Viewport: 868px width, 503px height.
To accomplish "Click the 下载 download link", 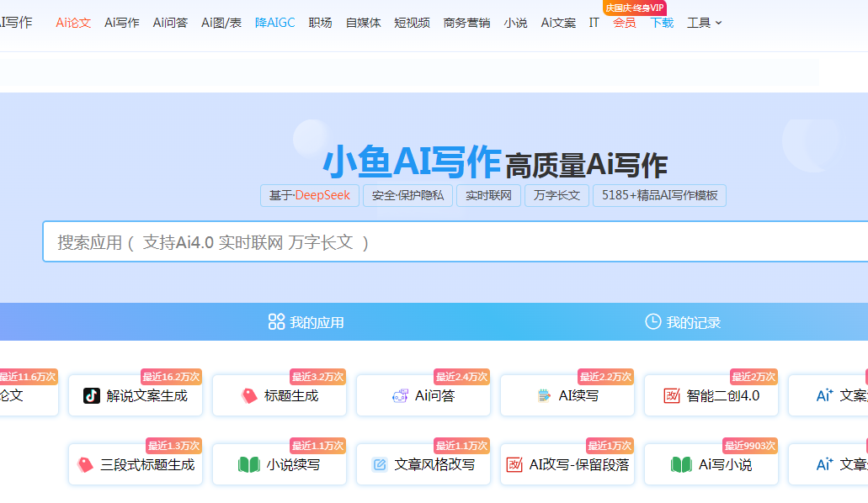I will click(x=662, y=23).
